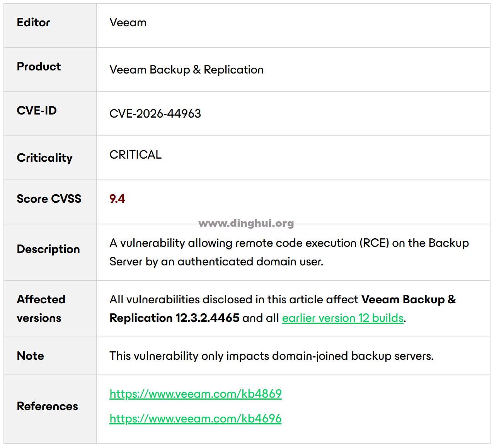Click the Criticality row label
The height and width of the screenshot is (448, 494).
pyautogui.click(x=45, y=158)
